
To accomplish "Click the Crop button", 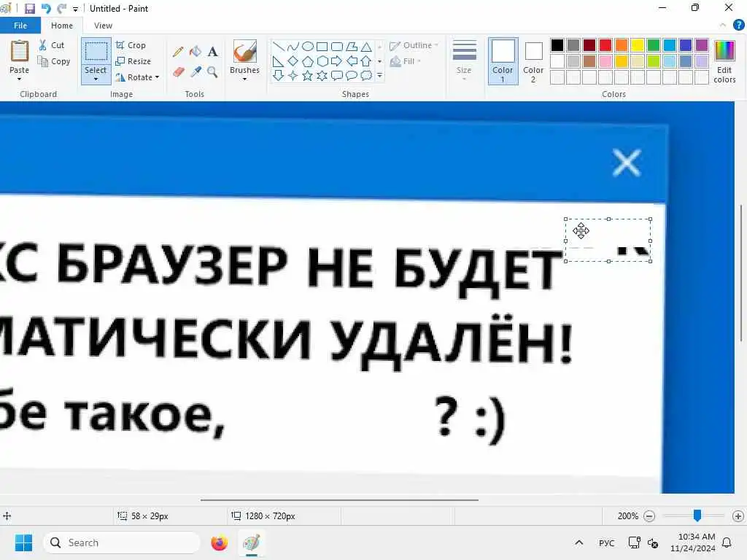I will click(131, 45).
